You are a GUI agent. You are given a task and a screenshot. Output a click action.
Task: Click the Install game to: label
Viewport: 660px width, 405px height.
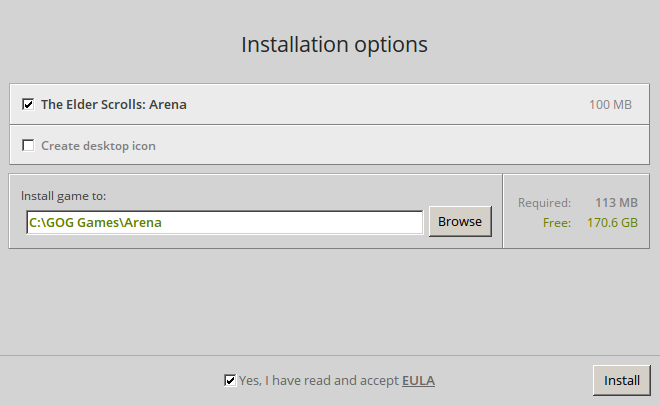[x=63, y=196]
